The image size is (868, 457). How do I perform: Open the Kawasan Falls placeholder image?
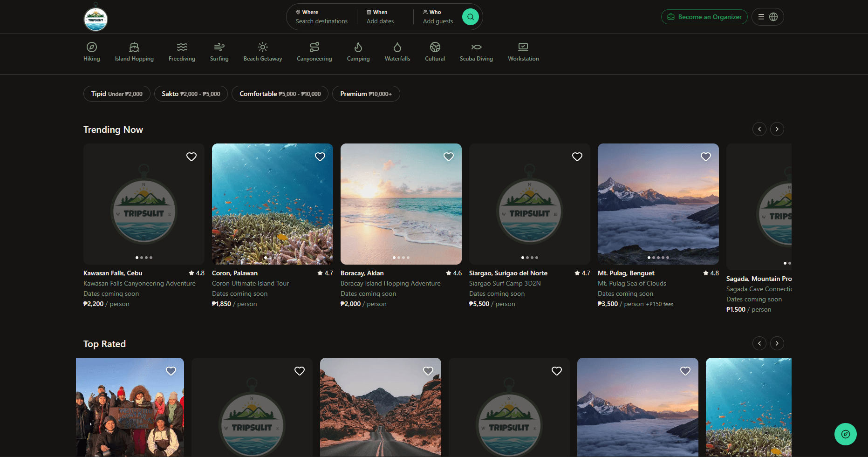[144, 204]
